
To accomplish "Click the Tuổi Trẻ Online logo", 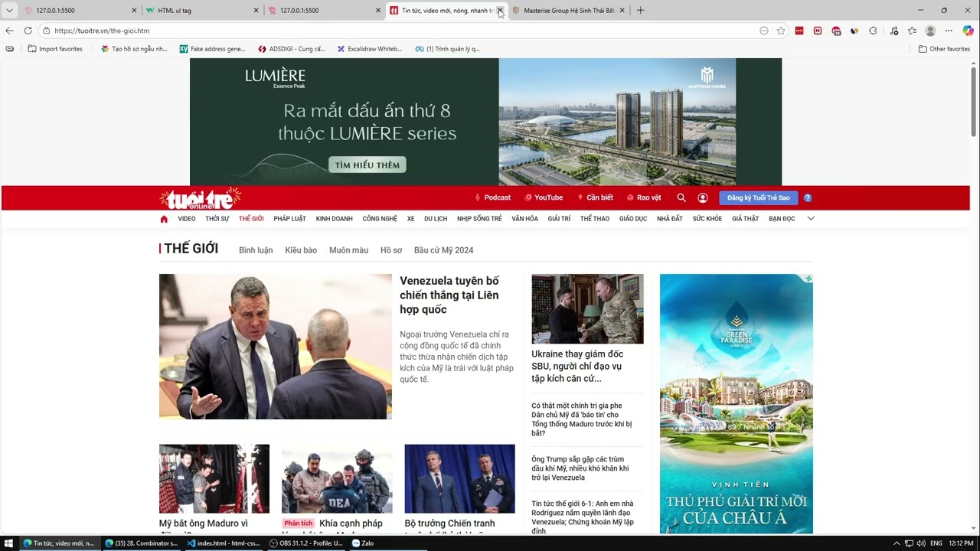I will tap(200, 198).
